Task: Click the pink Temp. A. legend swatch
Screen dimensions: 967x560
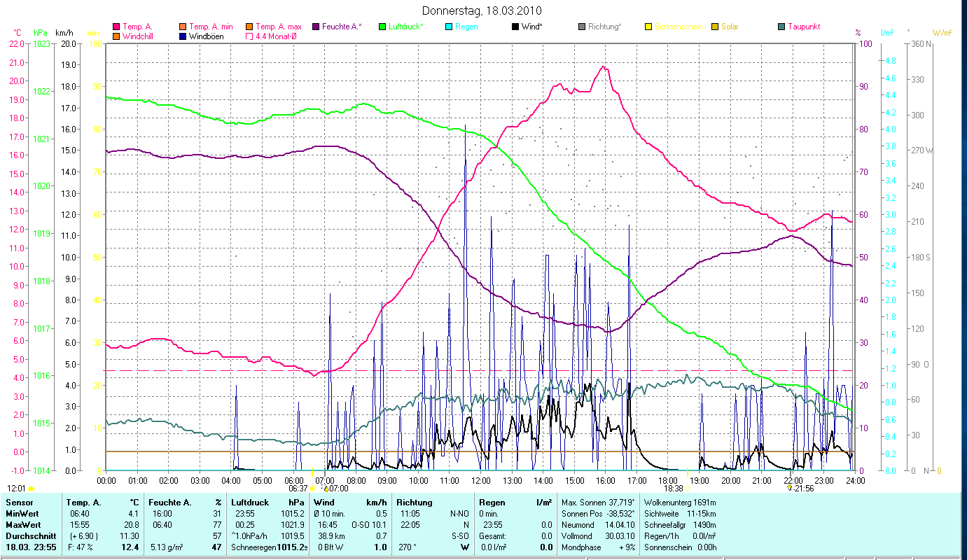Action: pos(116,27)
